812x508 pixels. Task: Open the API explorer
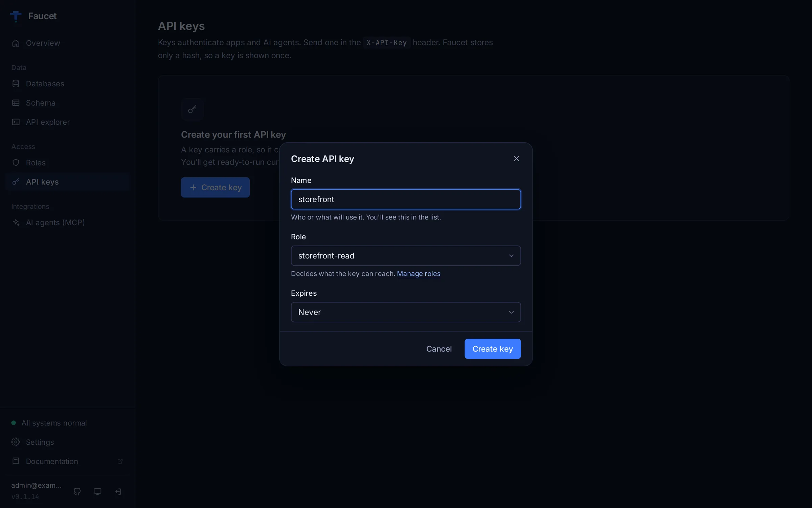[67, 122]
